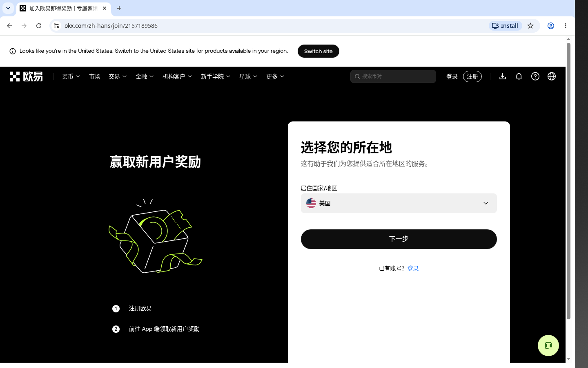Click the blue 登录 link under 已有账号
Viewport: 588px width, 368px height.
pyautogui.click(x=413, y=268)
